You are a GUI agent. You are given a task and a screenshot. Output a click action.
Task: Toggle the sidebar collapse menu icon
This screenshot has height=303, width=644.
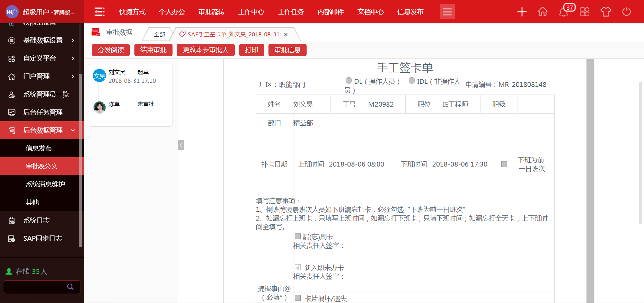pyautogui.click(x=100, y=12)
